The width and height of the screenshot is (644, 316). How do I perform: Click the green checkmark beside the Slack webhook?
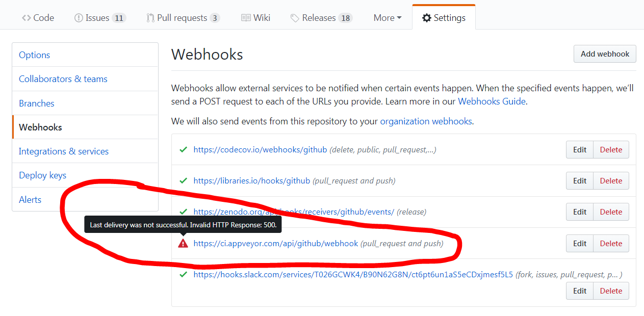(183, 274)
